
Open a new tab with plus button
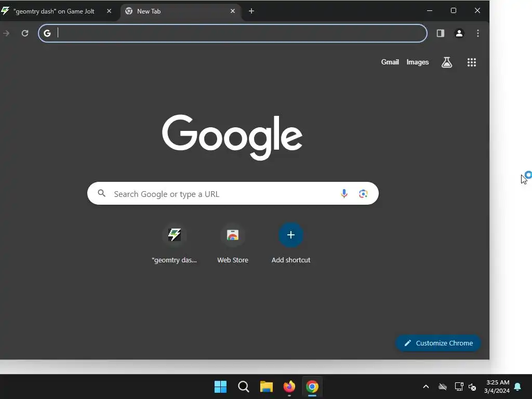[251, 11]
